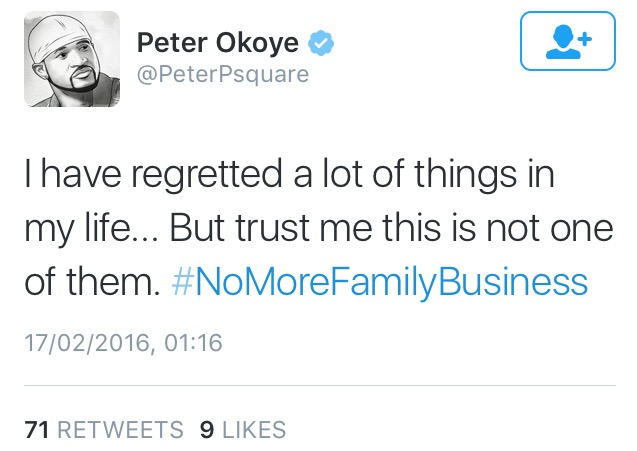Click the @PeterPsquare handle
This screenshot has height=451, width=637.
point(223,74)
